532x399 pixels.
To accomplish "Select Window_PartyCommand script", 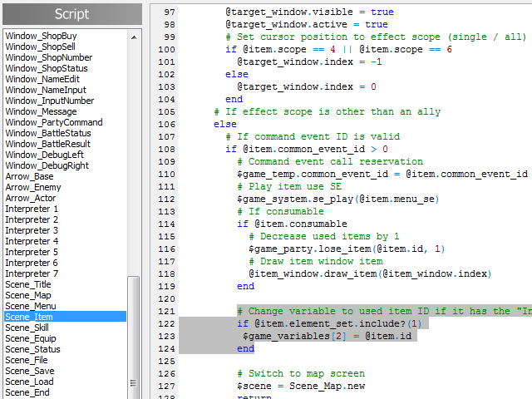I will (x=53, y=122).
